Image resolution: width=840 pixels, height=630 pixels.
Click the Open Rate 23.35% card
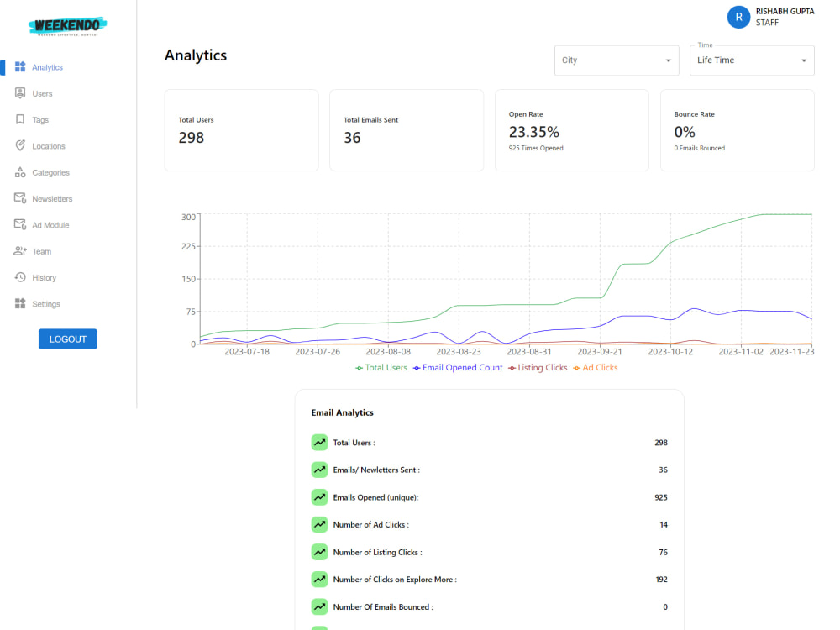pyautogui.click(x=572, y=130)
